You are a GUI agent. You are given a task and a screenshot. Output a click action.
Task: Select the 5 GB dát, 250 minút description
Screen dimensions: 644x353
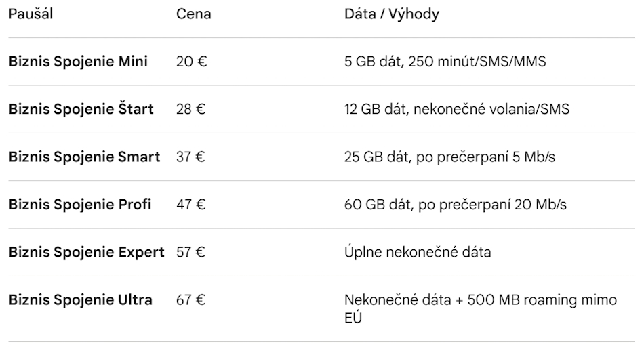445,62
